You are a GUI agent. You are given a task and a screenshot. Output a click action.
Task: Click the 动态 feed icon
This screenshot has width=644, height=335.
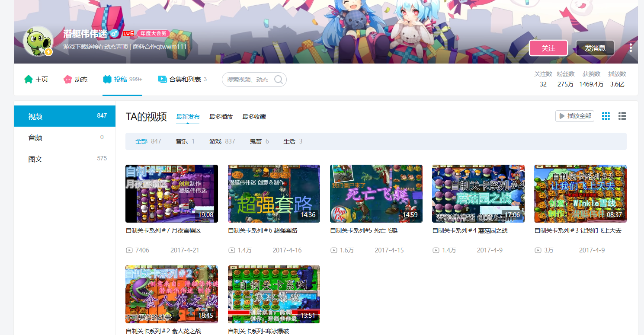[68, 80]
